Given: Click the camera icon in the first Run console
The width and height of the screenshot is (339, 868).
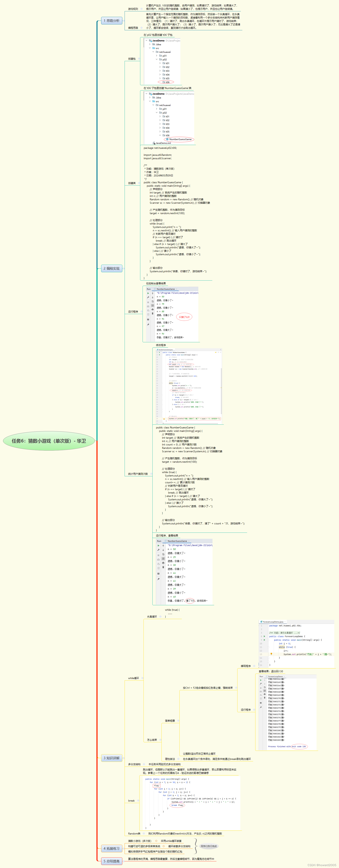Looking at the screenshot, I should tap(148, 306).
